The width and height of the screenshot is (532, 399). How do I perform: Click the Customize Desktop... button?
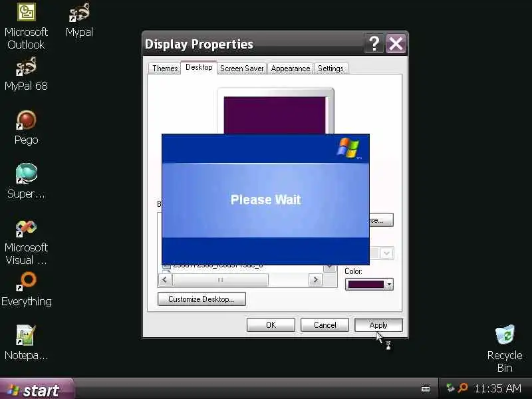(201, 299)
